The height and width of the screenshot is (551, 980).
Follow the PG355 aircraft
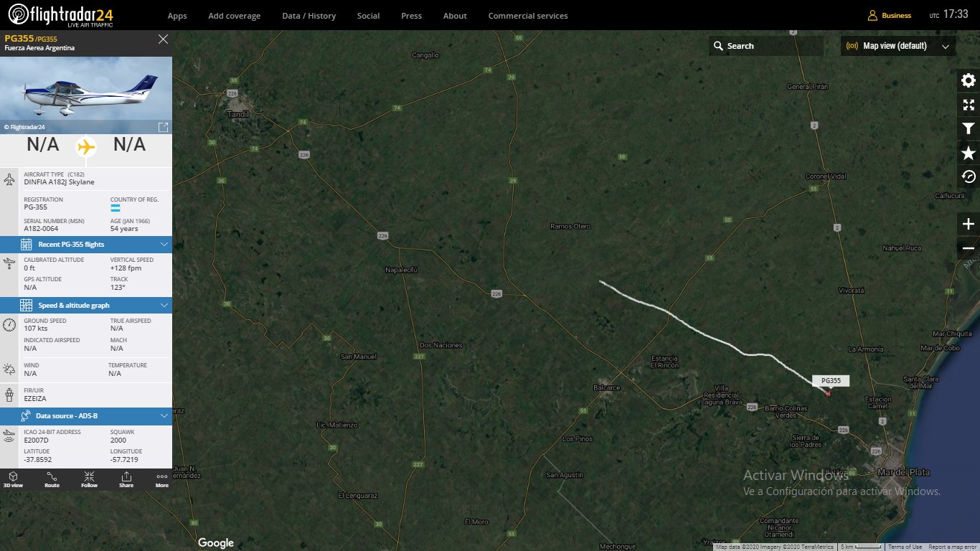point(89,479)
